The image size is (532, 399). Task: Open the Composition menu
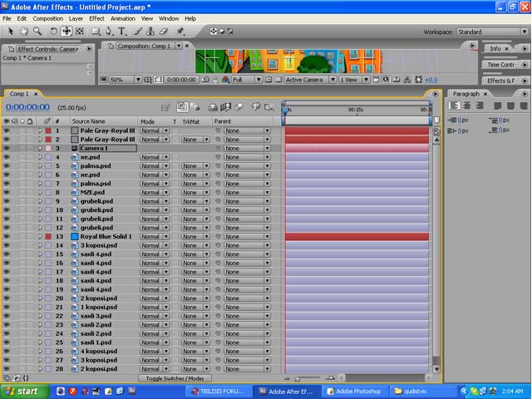coord(48,18)
